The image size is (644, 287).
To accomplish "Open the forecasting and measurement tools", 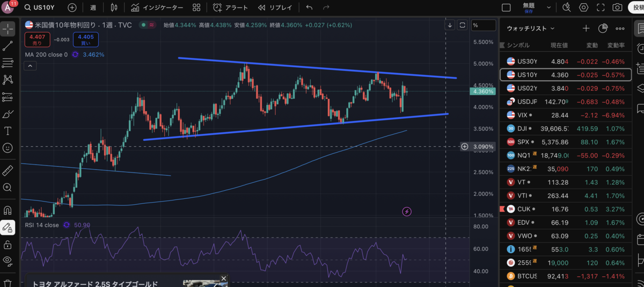I will pyautogui.click(x=8, y=97).
